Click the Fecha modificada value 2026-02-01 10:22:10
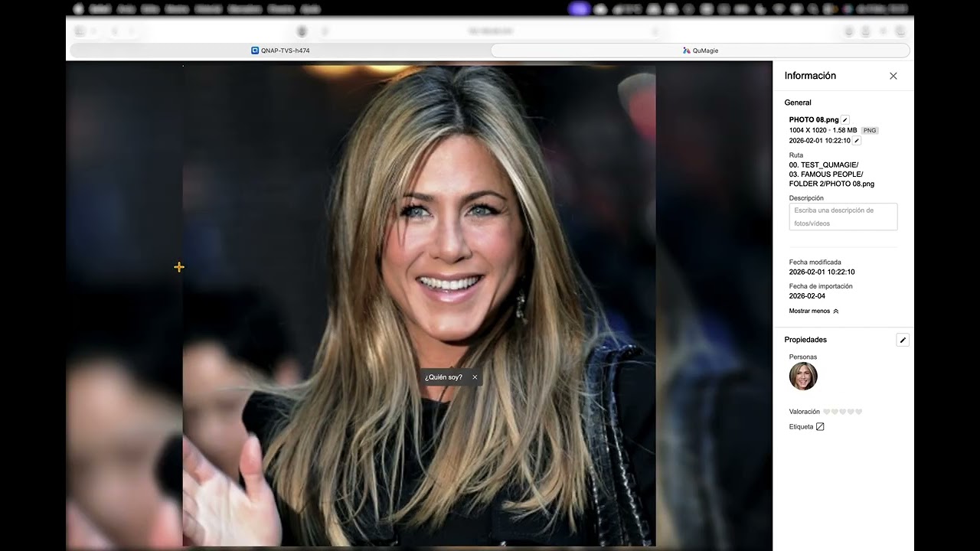Screen dimensions: 980x551 coord(822,272)
